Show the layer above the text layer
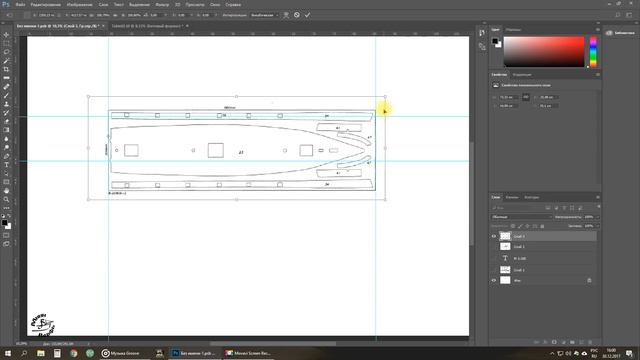 click(x=494, y=247)
